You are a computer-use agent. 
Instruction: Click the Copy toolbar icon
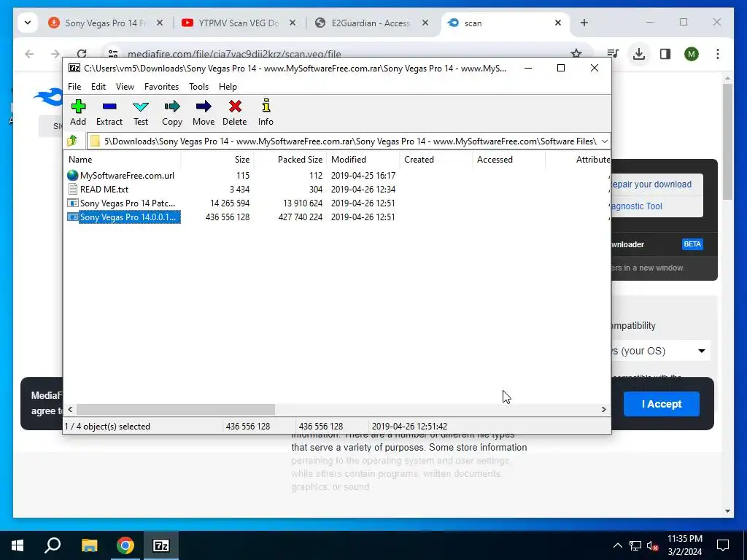pos(172,106)
